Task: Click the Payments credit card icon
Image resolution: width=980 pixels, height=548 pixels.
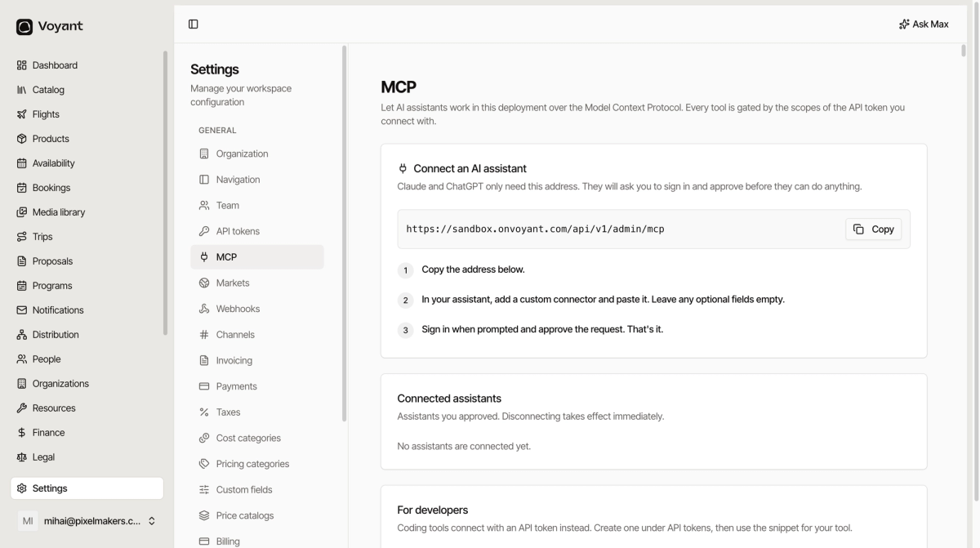Action: (204, 386)
